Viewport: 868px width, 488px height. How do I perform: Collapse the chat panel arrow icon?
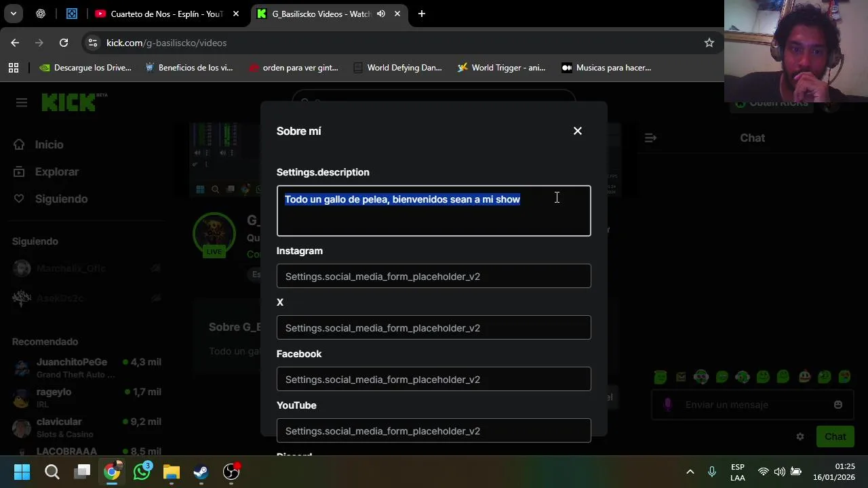point(650,138)
